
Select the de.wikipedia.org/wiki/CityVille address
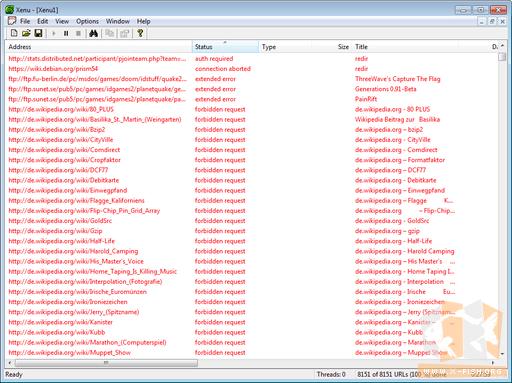[x=61, y=140]
